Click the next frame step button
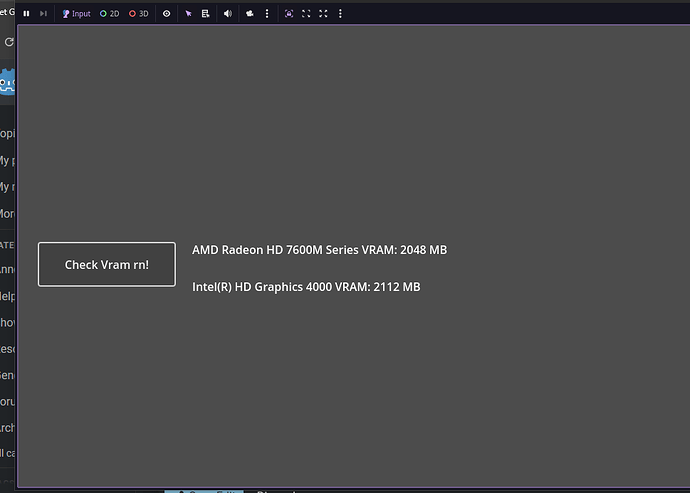 pos(42,14)
